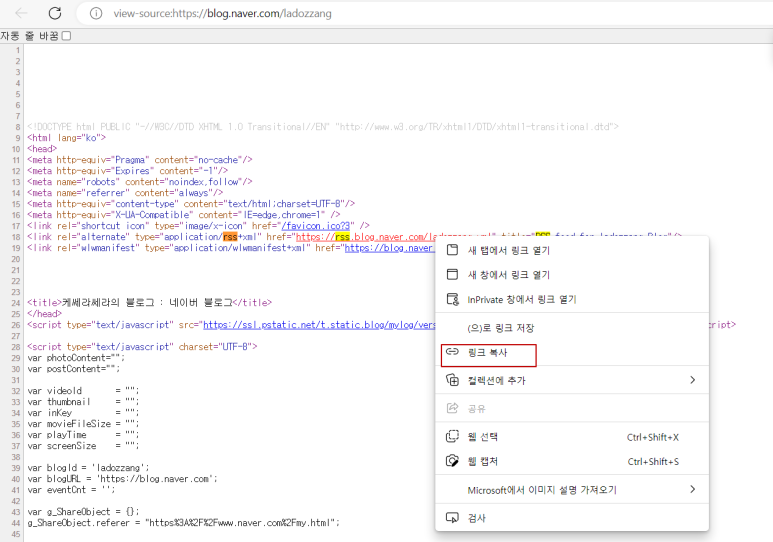Toggle the 자동 줄 바꿈 checkbox

67,36
